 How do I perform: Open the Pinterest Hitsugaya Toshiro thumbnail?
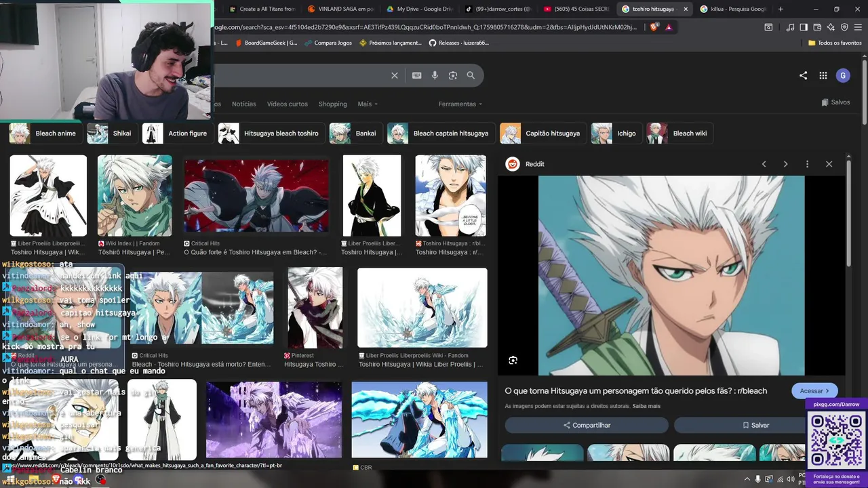coord(315,308)
